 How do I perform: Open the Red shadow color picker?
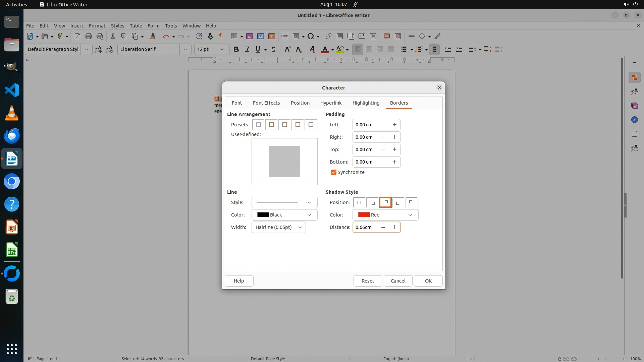[x=385, y=215]
